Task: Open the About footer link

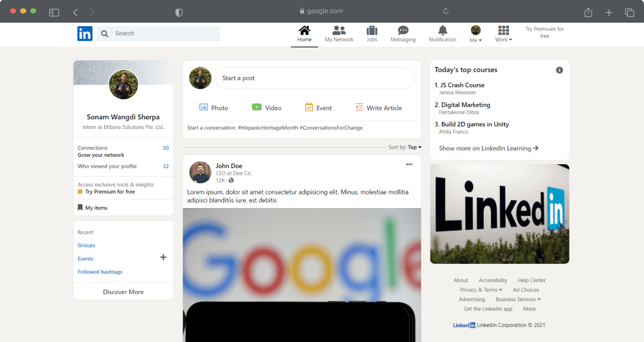Action: point(461,281)
